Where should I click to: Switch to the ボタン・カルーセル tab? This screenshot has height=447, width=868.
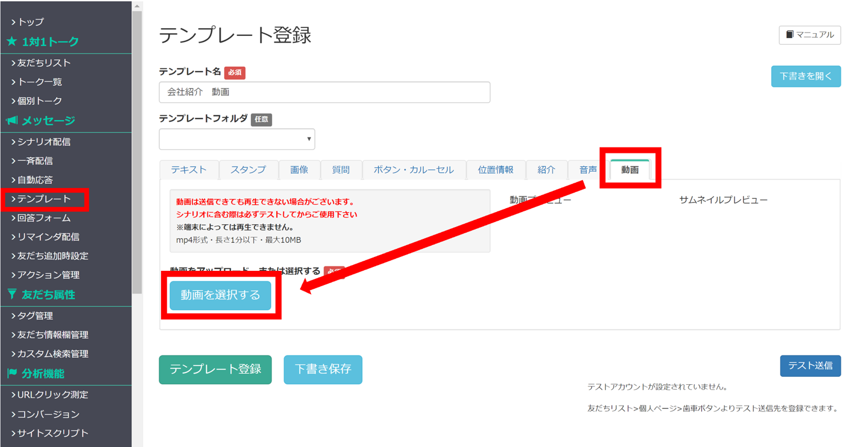414,170
